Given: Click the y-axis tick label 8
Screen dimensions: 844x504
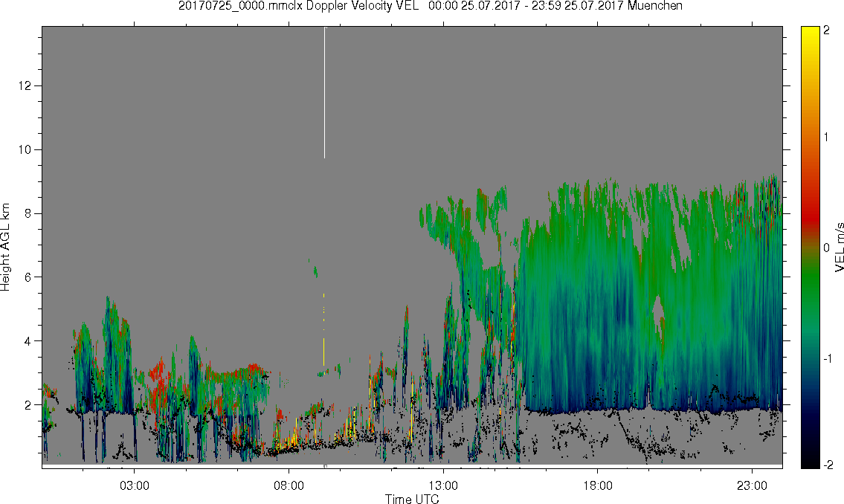Looking at the screenshot, I should point(29,213).
